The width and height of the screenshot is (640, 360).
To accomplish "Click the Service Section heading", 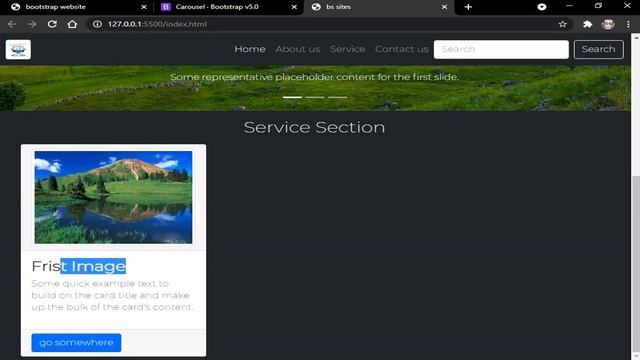I will [314, 127].
